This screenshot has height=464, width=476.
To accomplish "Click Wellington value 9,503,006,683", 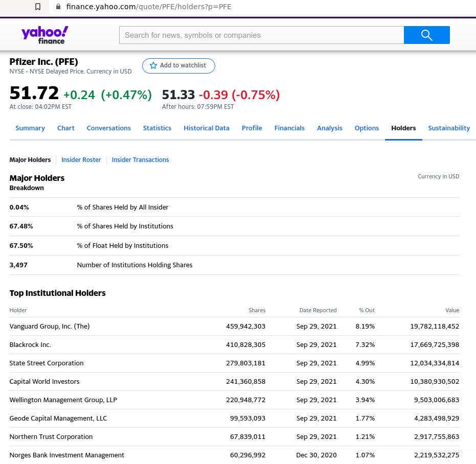I will click(437, 400).
